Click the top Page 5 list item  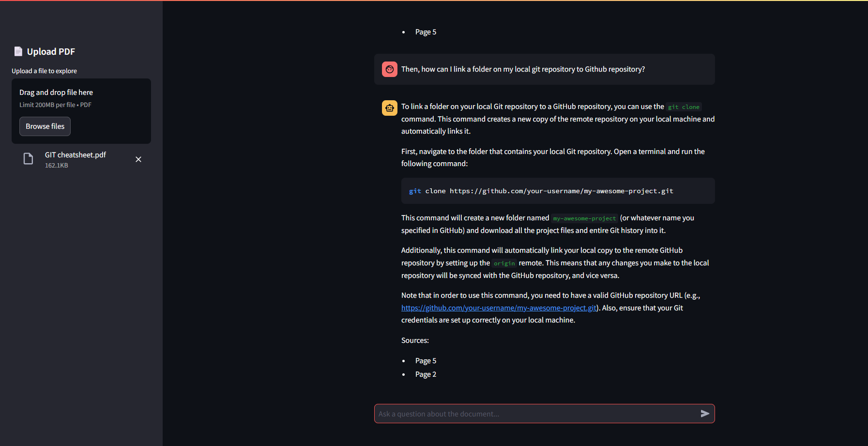coord(426,32)
